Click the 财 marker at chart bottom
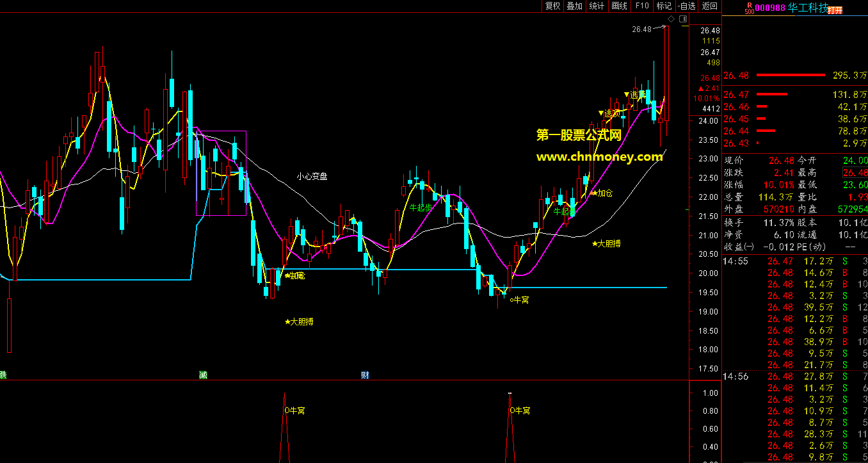868x463 pixels. point(364,375)
